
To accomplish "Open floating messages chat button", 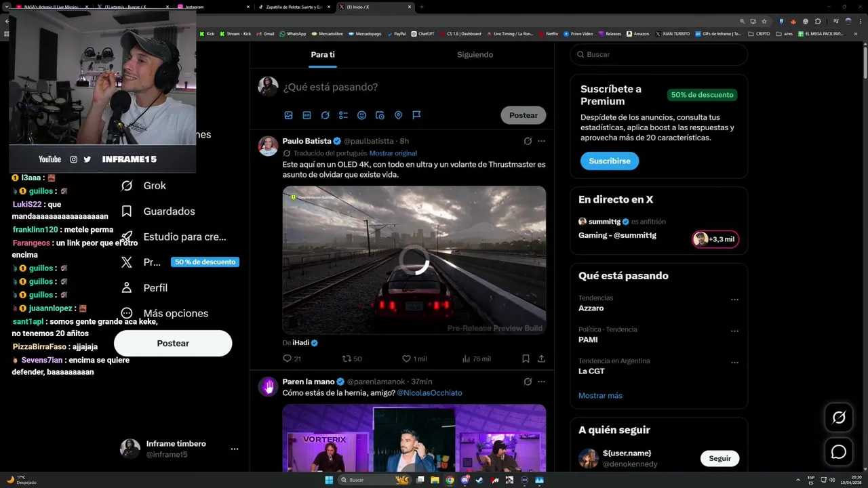I will pyautogui.click(x=839, y=451).
